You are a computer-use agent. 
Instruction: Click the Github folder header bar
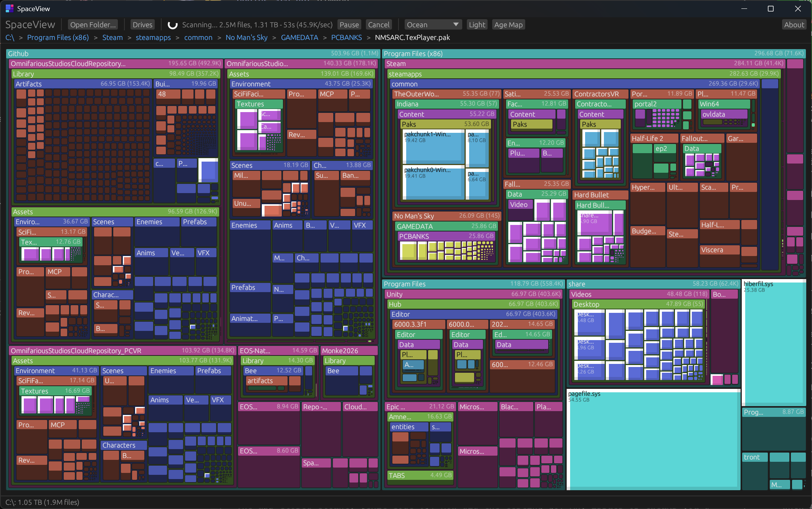154,54
